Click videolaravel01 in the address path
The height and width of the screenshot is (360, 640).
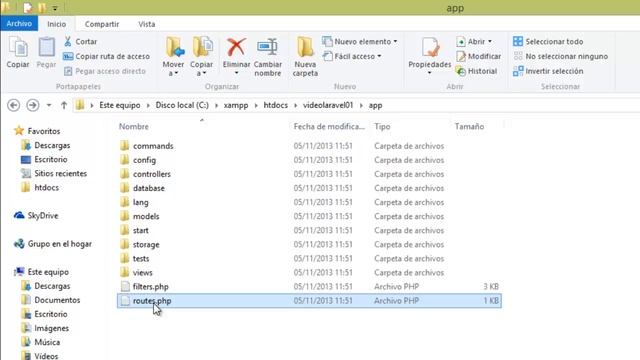tap(328, 105)
